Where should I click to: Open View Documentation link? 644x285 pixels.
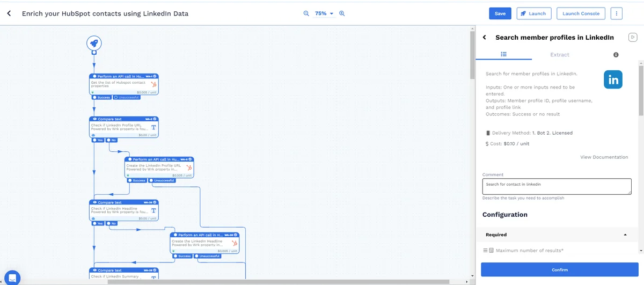click(x=604, y=157)
